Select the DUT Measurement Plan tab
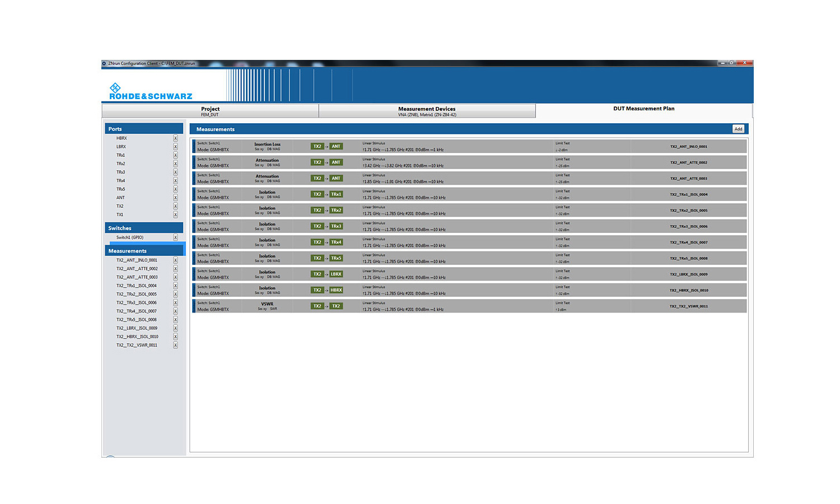The image size is (840, 504). click(643, 110)
